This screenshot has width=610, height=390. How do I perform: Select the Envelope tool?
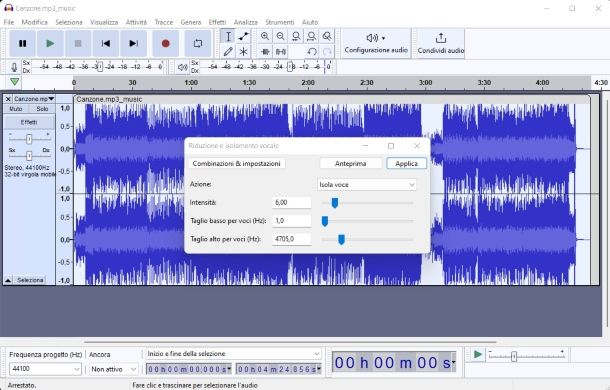point(244,36)
